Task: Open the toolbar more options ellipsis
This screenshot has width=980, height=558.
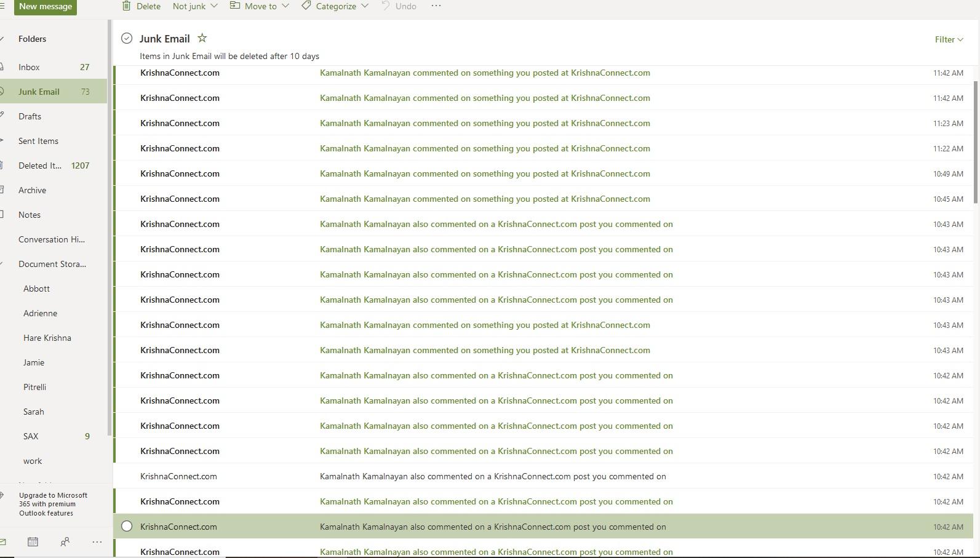Action: pyautogui.click(x=436, y=6)
